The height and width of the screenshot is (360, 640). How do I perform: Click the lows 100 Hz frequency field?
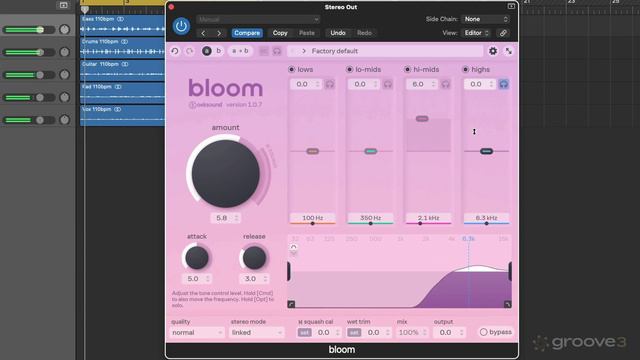[313, 218]
